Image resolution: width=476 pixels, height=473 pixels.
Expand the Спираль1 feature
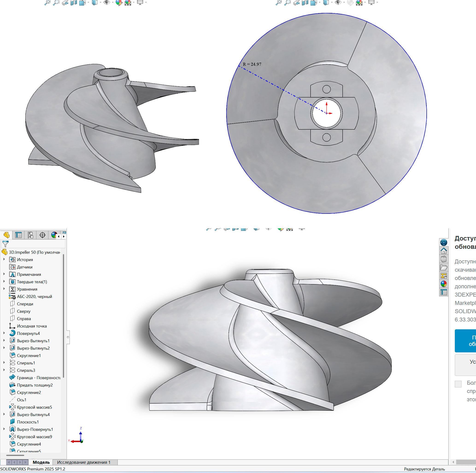[x=4, y=363]
